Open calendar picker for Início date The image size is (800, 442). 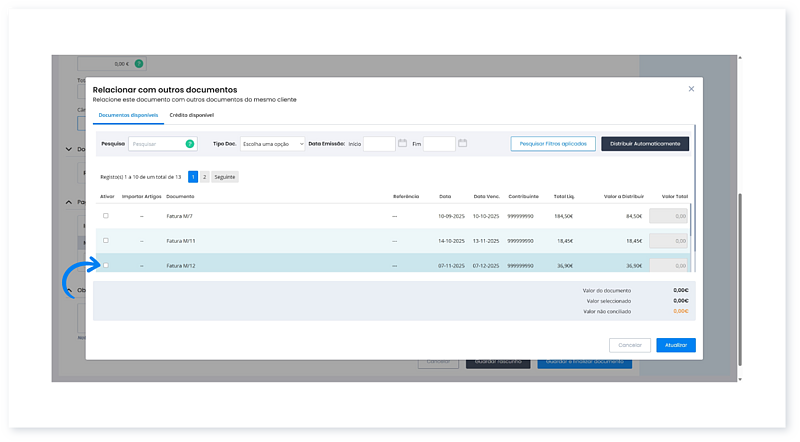click(x=402, y=144)
